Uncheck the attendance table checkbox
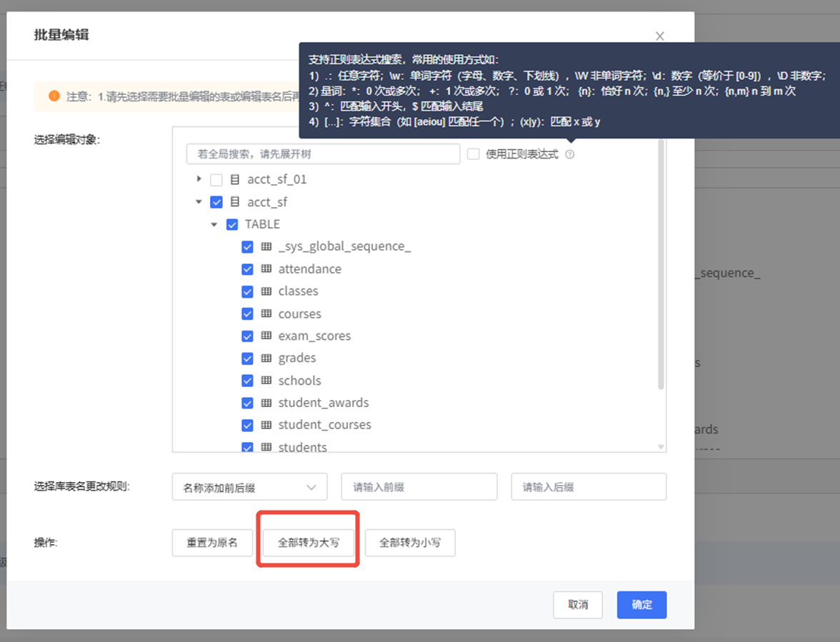Image resolution: width=840 pixels, height=642 pixels. 247,269
